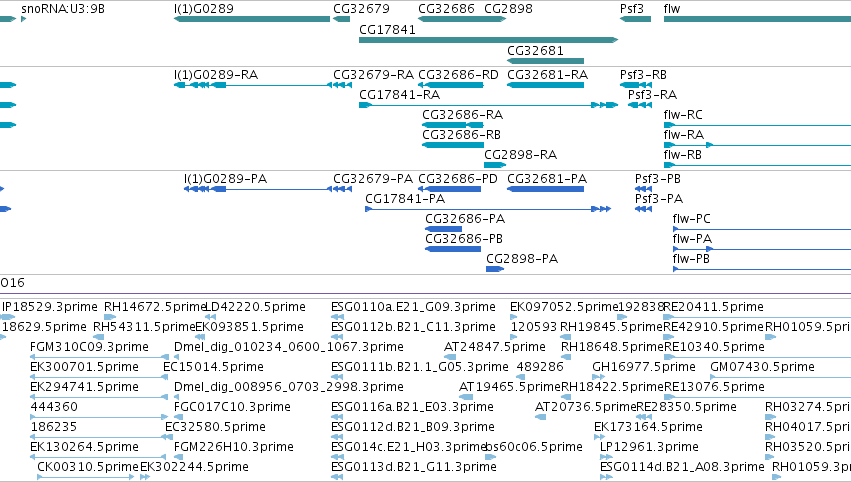The image size is (851, 482).
Task: Select the l(1)G0289 gene label
Action: coord(204,9)
